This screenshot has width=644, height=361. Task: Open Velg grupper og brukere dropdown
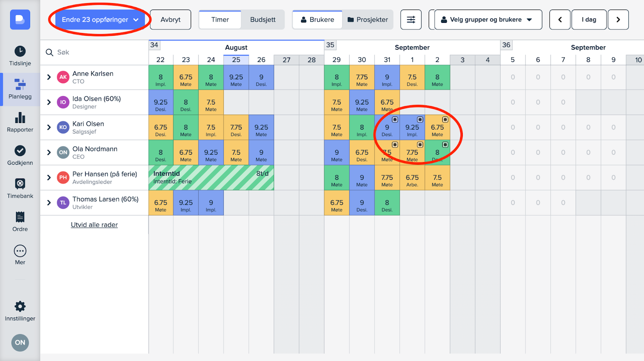485,20
